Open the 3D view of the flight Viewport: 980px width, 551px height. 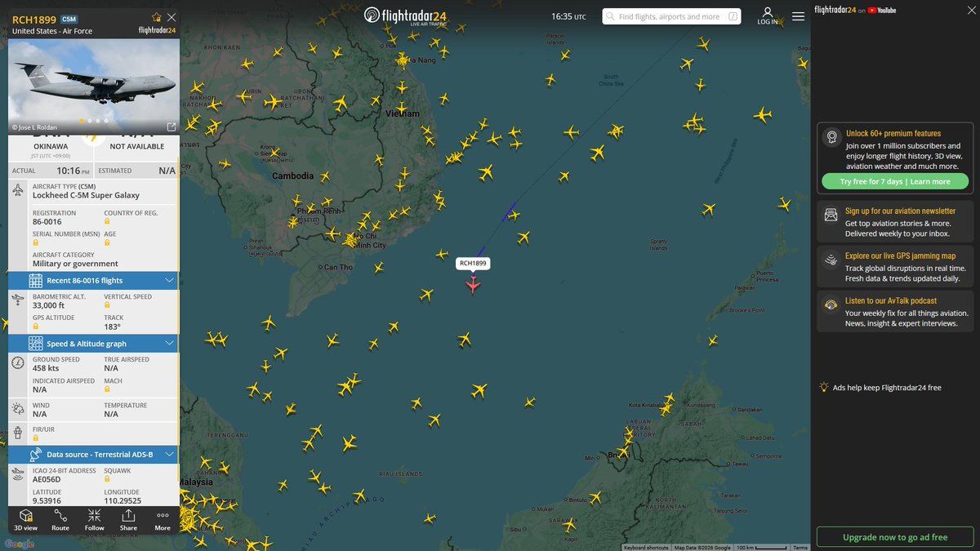(26, 519)
